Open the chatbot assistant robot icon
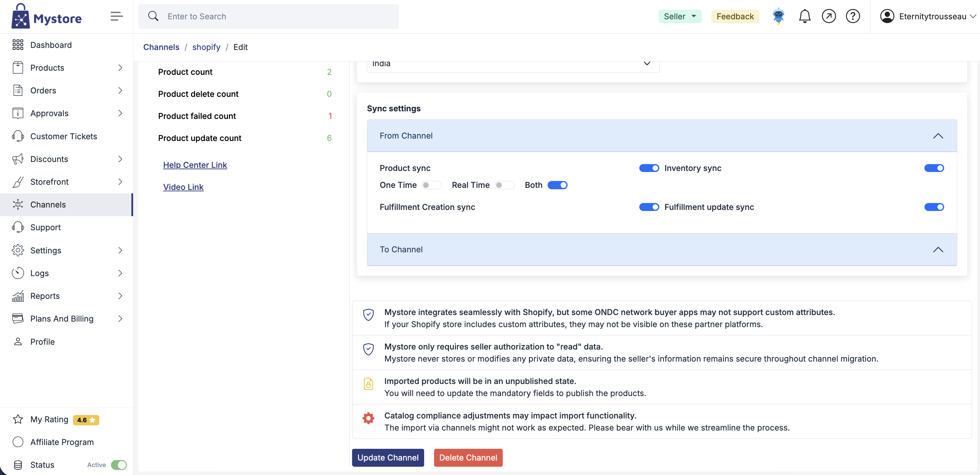Screen dimensions: 980x475 point(778,16)
